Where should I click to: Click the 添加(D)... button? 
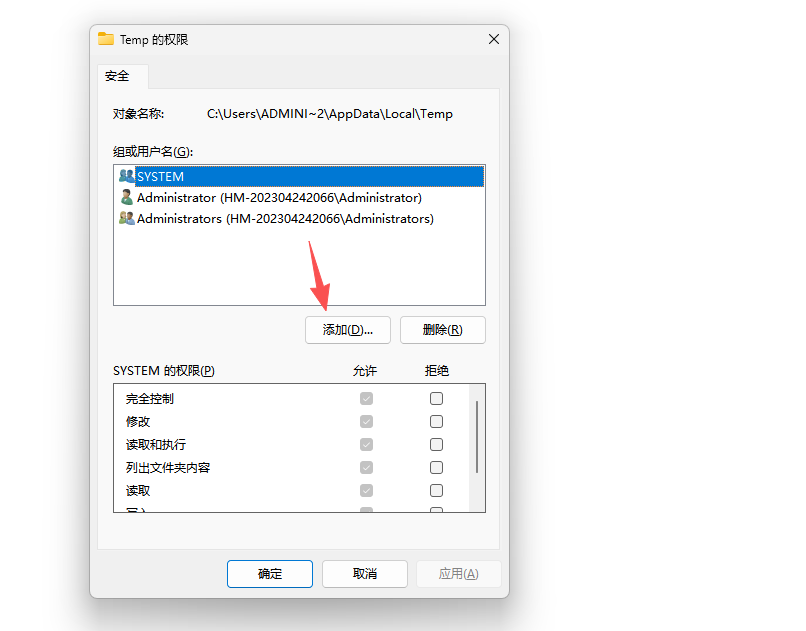[348, 330]
